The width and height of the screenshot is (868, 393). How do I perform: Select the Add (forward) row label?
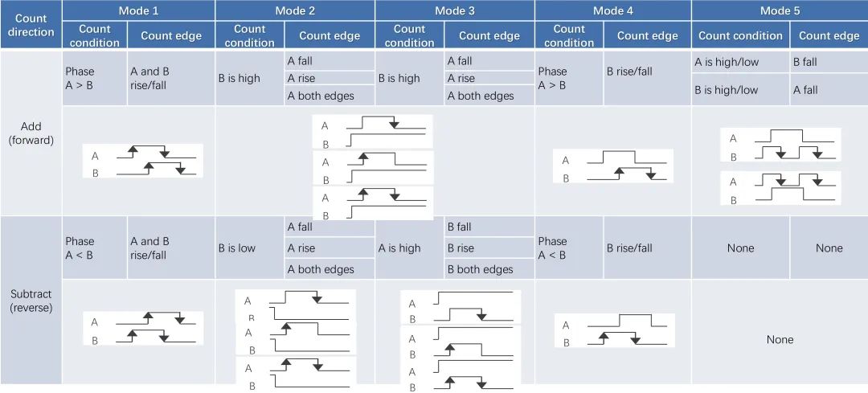coord(31,133)
